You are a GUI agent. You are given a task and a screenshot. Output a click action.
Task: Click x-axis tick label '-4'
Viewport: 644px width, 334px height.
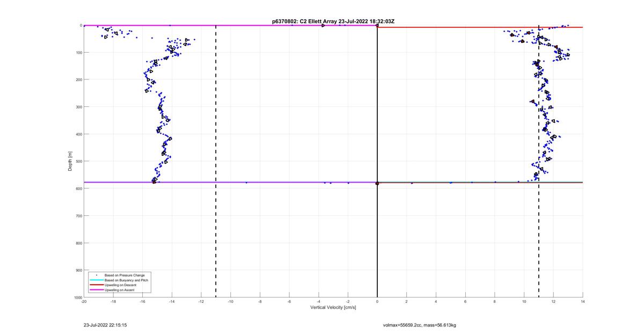tap(319, 302)
